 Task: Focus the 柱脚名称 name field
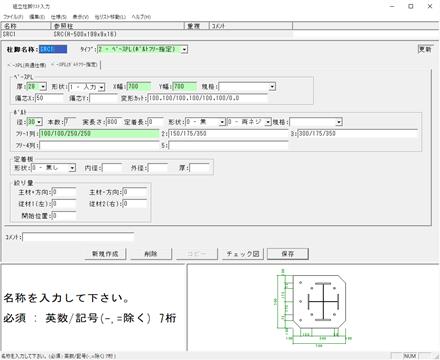[53, 49]
